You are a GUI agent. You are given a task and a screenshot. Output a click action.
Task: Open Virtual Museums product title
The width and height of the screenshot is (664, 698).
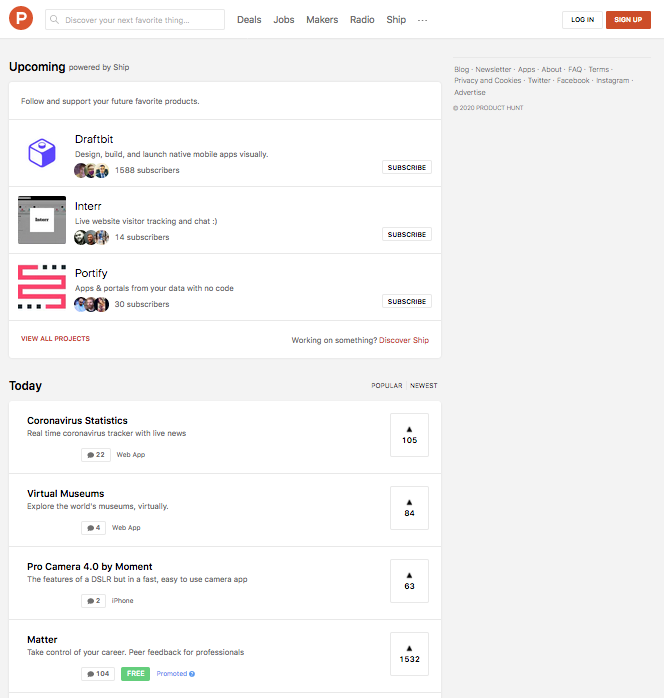[x=65, y=494]
